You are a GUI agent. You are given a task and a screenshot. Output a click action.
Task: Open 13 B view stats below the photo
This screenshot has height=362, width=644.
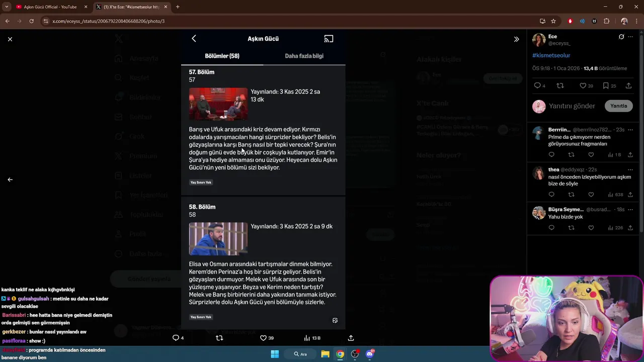click(312, 338)
